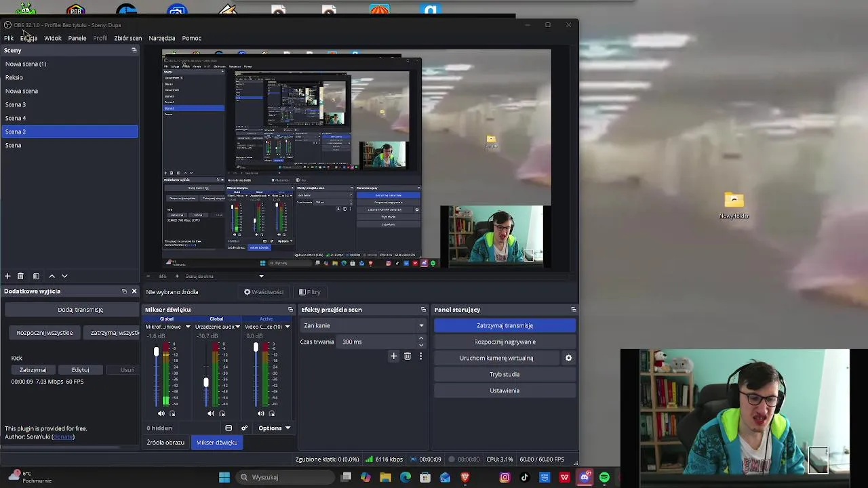Viewport: 868px width, 488px height.
Task: Float the Mikser dźwięku dock
Action: tap(290, 309)
